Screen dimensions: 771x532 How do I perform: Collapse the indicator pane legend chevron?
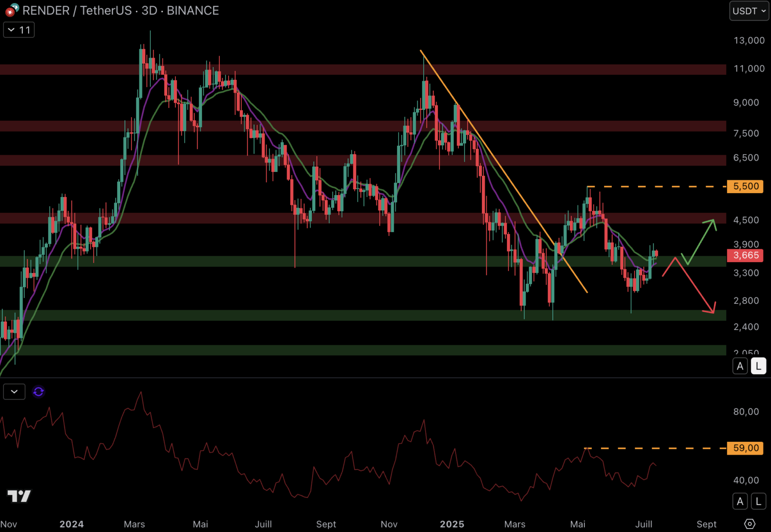[x=14, y=392]
